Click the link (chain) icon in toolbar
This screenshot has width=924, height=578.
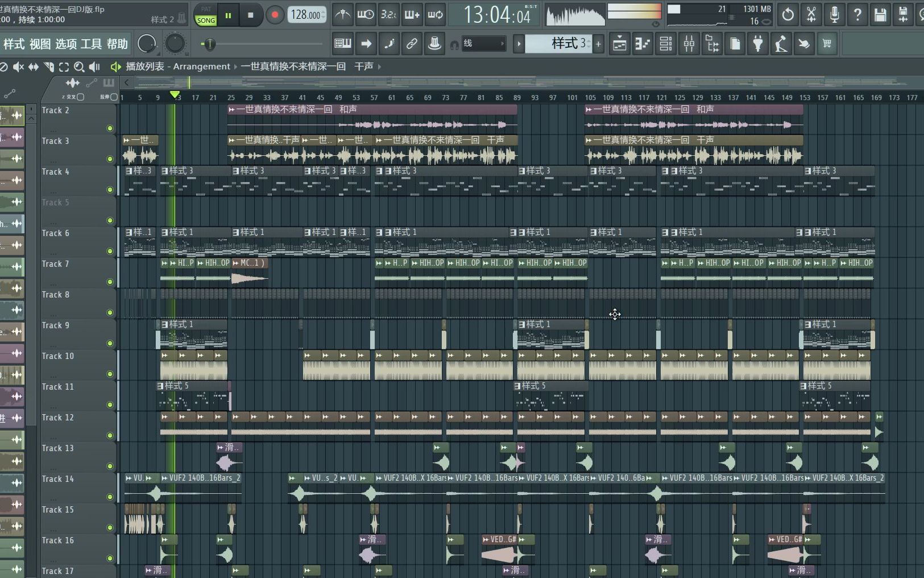[412, 44]
